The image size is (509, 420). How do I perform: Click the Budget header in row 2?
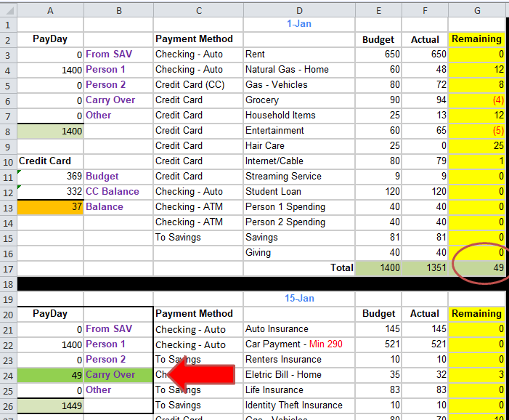378,40
